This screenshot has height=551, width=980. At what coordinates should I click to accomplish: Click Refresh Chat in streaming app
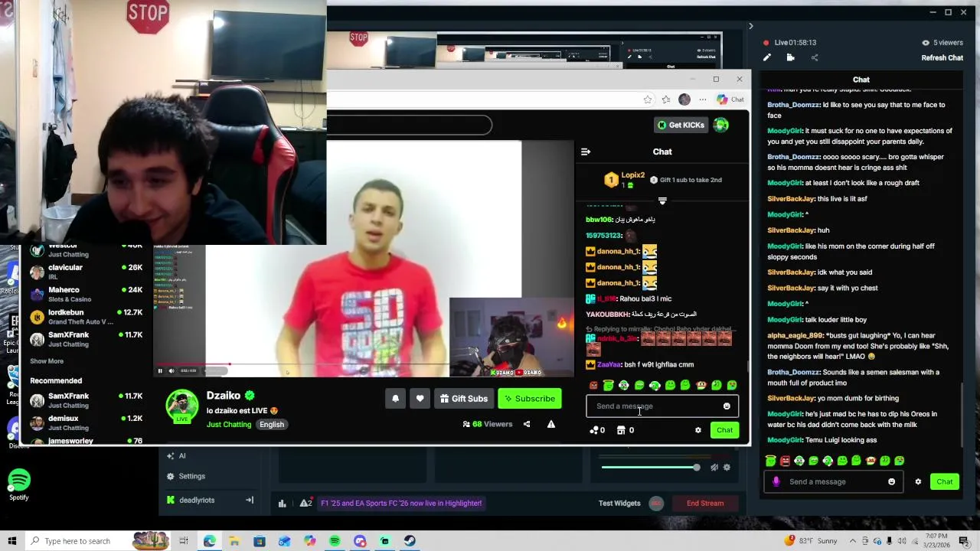point(942,58)
